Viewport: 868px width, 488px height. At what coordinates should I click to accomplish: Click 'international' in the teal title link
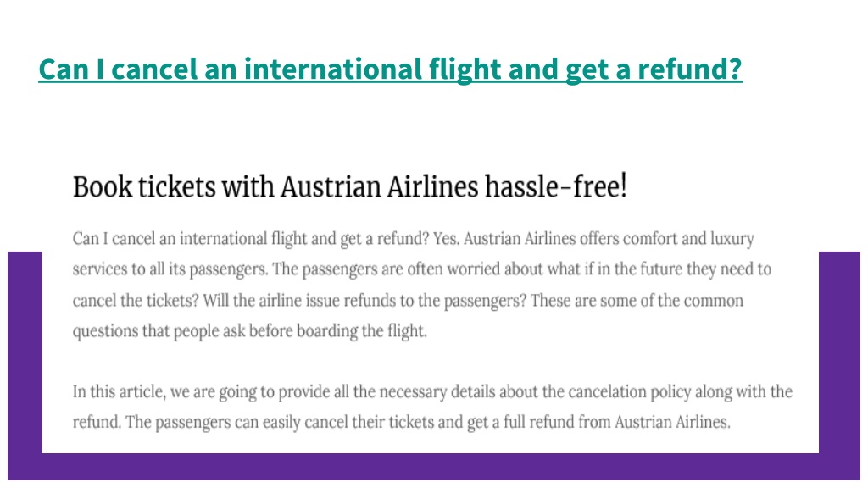[333, 69]
